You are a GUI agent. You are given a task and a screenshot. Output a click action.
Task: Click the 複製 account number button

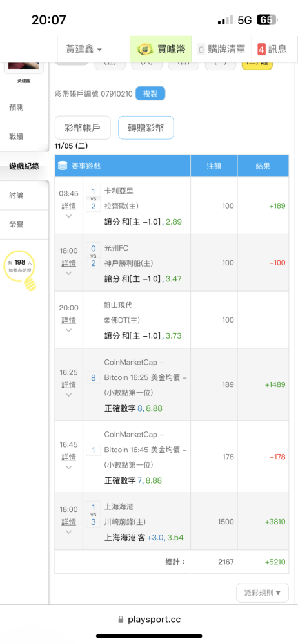150,93
